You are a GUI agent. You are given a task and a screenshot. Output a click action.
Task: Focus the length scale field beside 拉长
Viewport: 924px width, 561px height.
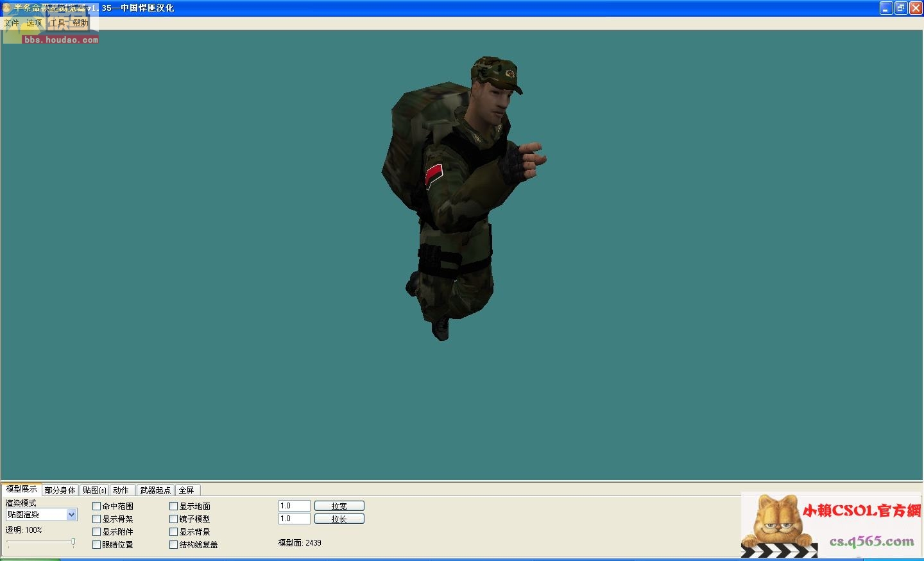[x=295, y=519]
